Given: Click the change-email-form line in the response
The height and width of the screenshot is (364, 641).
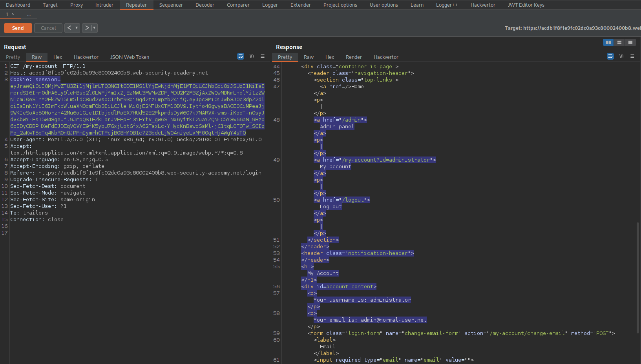Looking at the screenshot, I should point(461,333).
